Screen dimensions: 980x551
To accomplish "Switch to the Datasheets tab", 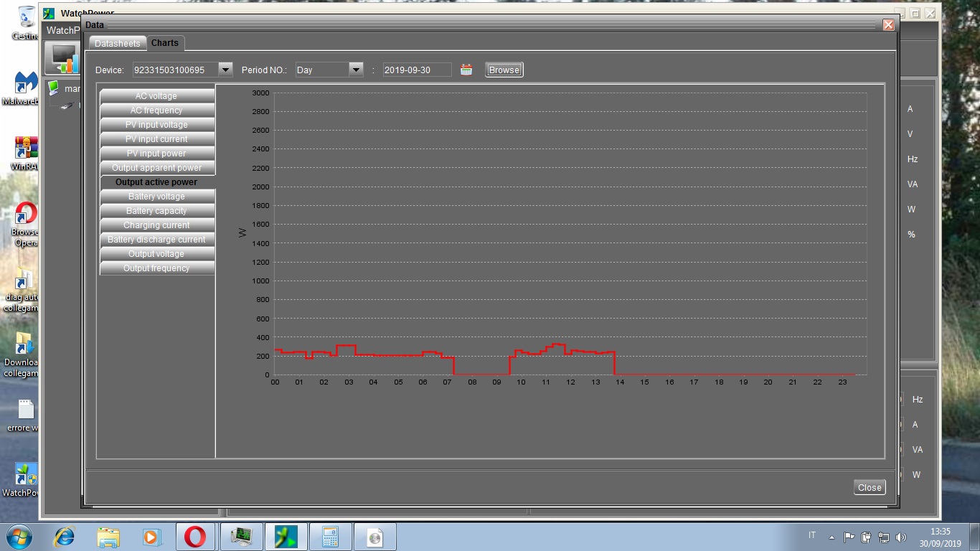I will point(118,44).
